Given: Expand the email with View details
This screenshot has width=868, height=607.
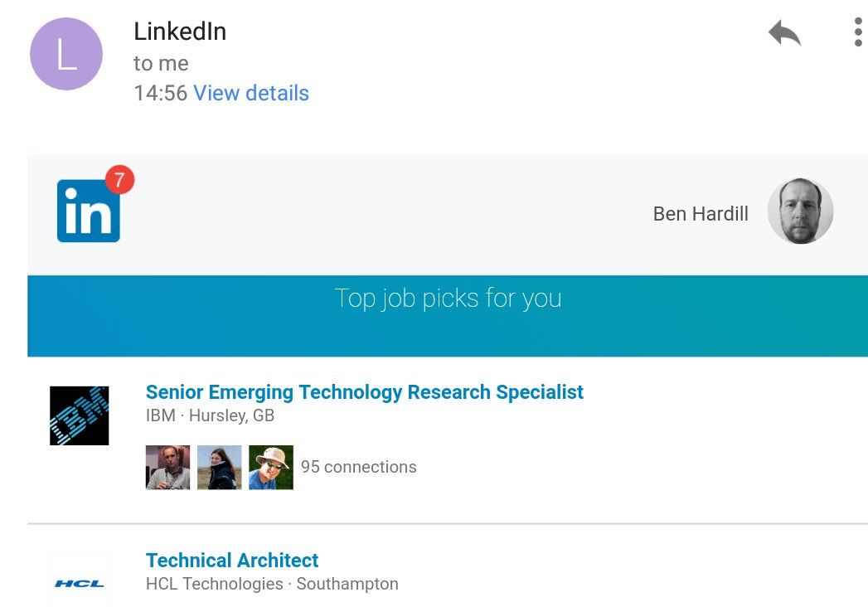Looking at the screenshot, I should 251,93.
